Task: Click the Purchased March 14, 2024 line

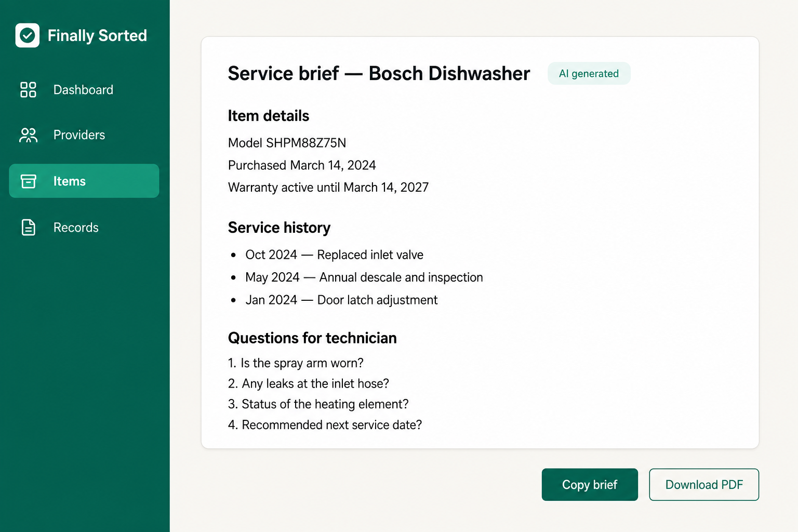Action: click(x=302, y=165)
